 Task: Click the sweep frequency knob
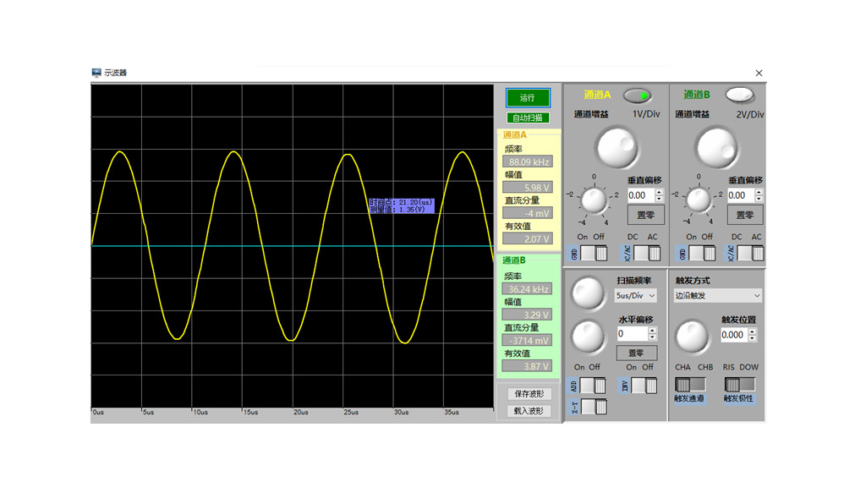click(587, 293)
